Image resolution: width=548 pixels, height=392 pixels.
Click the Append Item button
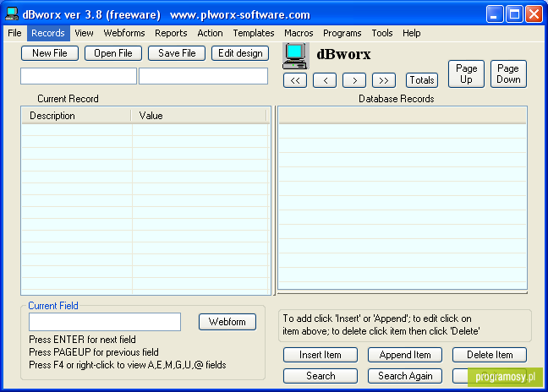click(405, 355)
